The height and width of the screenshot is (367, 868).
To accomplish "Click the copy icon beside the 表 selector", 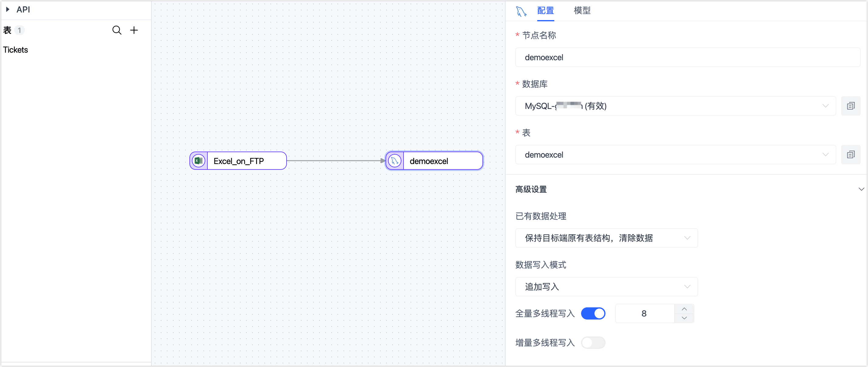I will click(851, 154).
